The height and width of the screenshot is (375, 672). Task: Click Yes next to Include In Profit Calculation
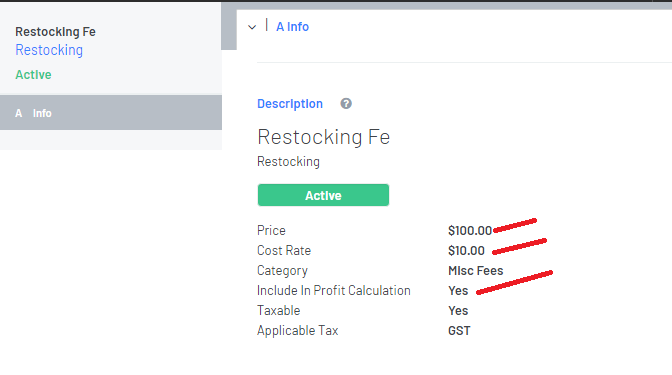coord(458,291)
